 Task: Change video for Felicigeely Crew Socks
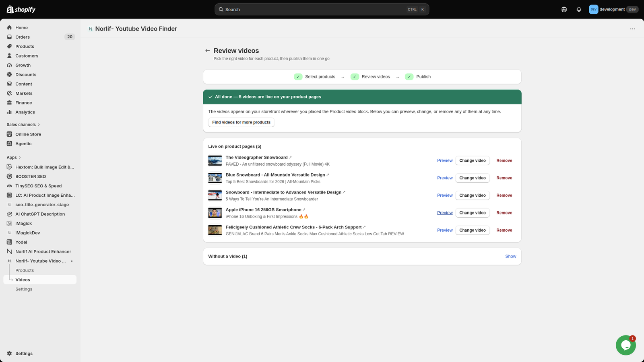click(473, 230)
